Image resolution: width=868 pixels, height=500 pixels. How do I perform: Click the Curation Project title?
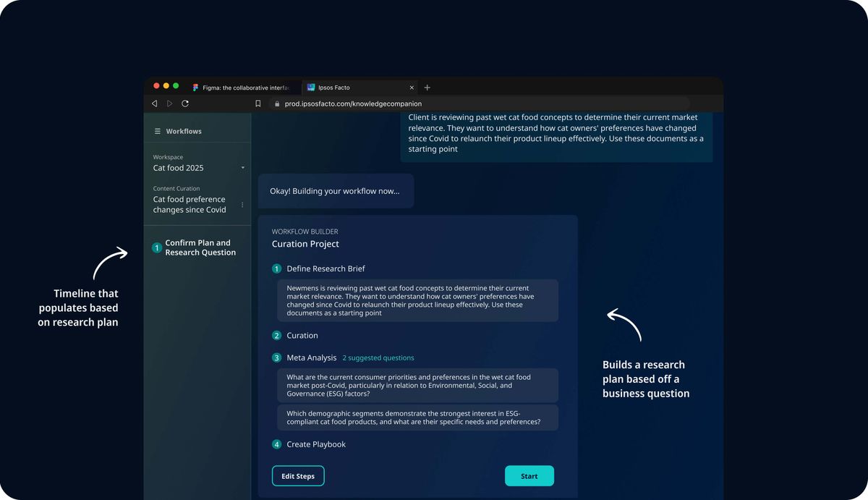pyautogui.click(x=305, y=244)
